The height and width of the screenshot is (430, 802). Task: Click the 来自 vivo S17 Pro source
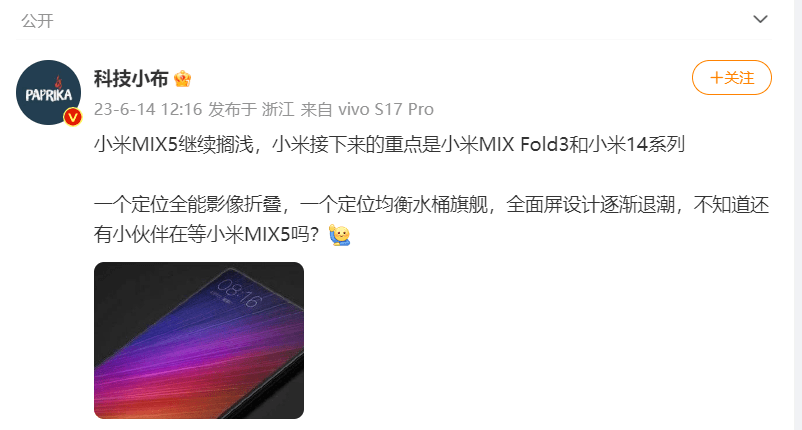tap(367, 109)
